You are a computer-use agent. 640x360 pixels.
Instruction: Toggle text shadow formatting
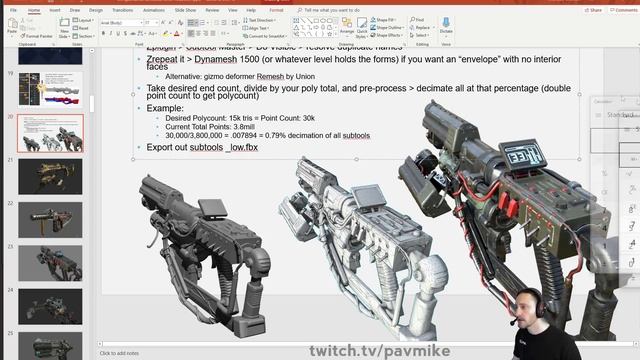pos(125,33)
